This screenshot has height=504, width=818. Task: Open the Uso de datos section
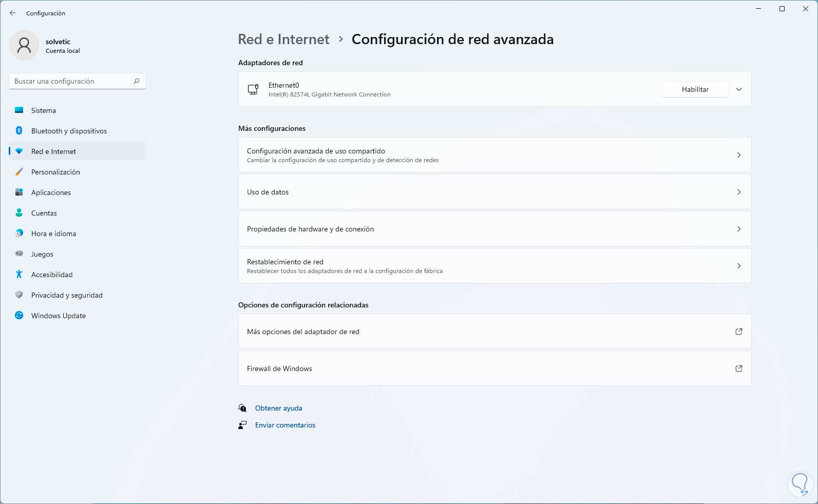tap(494, 192)
